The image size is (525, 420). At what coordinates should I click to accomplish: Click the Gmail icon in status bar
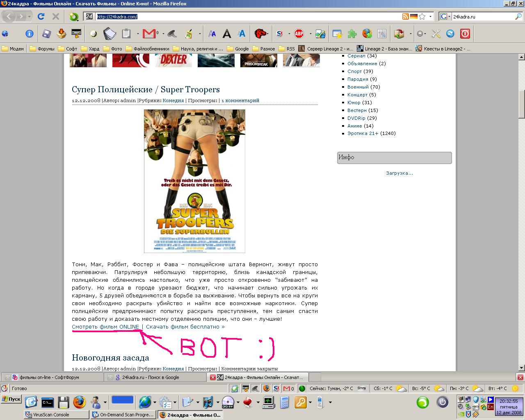point(286,388)
